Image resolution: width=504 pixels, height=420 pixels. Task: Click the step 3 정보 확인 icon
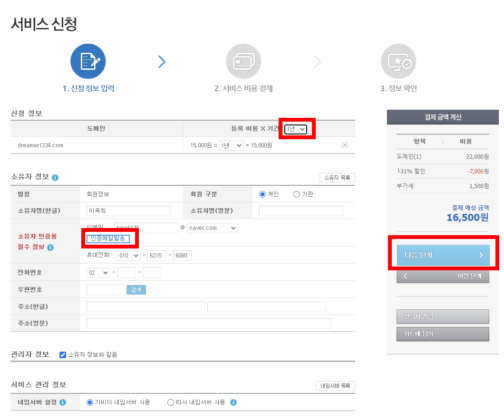398,61
